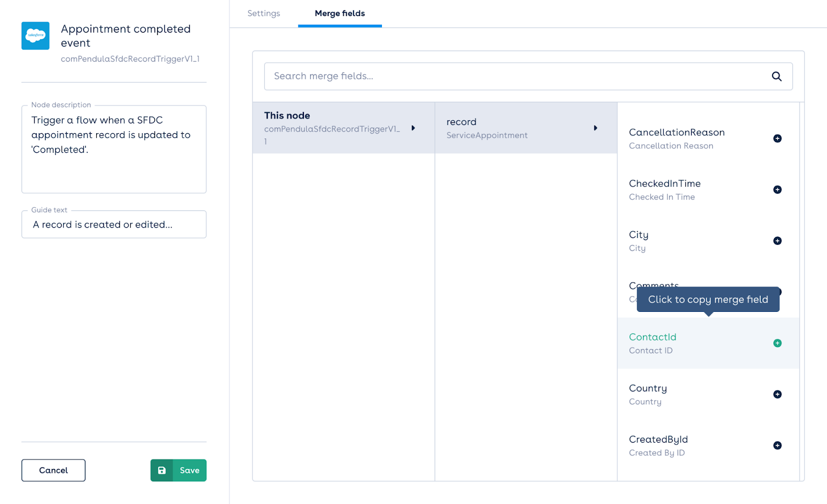827x504 pixels.
Task: Expand the record ServiceAppointment arrow
Action: point(595,128)
